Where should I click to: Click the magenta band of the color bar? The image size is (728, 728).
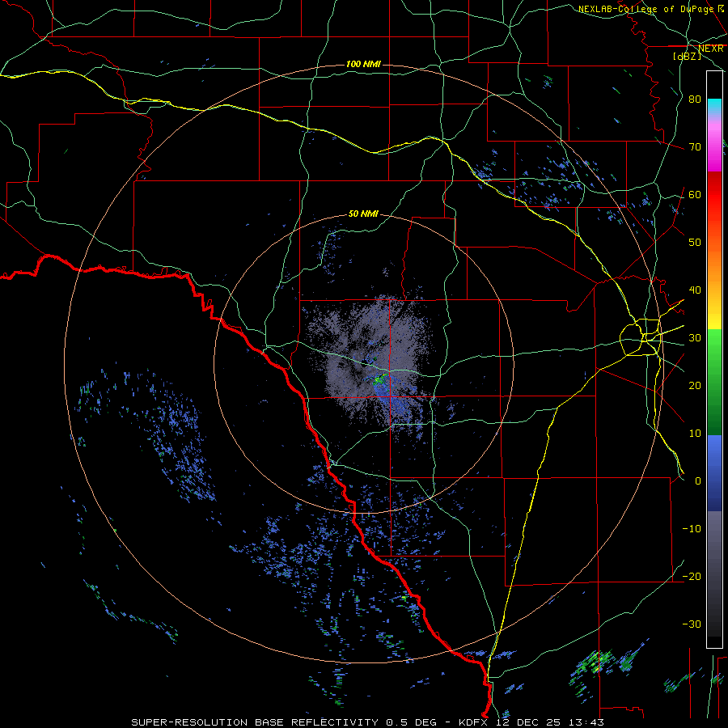714,146
